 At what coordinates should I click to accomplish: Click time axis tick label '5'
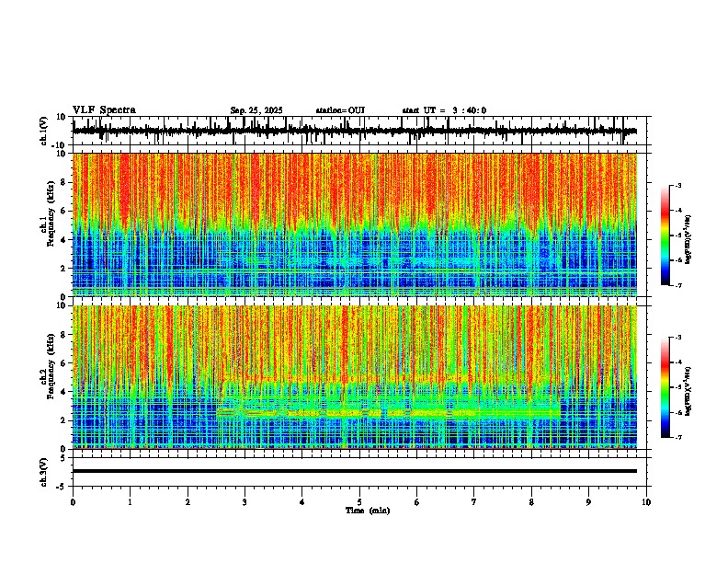(x=359, y=502)
